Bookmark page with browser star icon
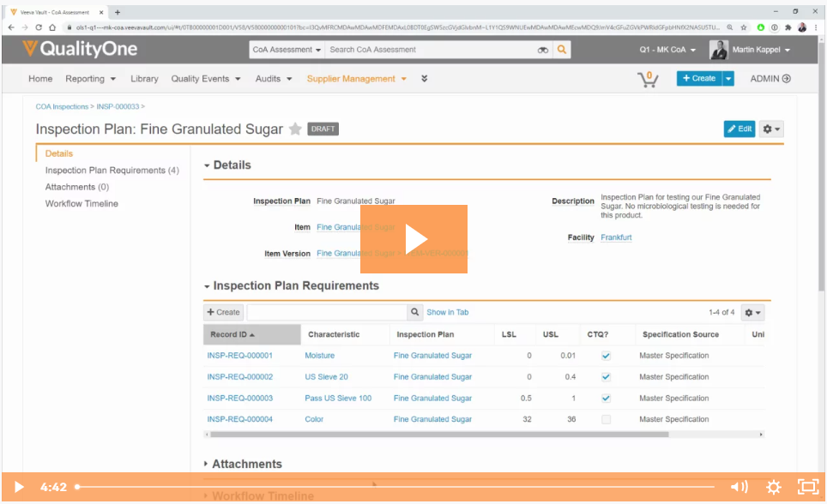The height and width of the screenshot is (504, 827). (744, 27)
